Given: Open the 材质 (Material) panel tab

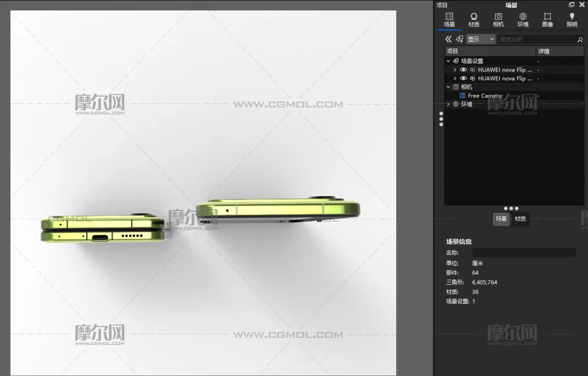Looking at the screenshot, I should [x=474, y=20].
